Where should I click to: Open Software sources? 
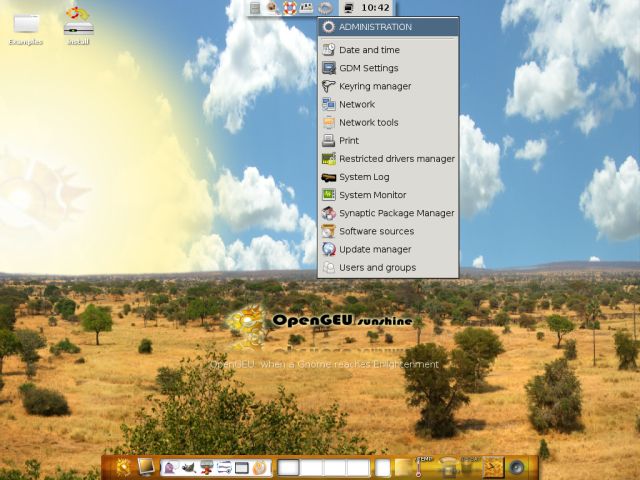[x=388, y=231]
